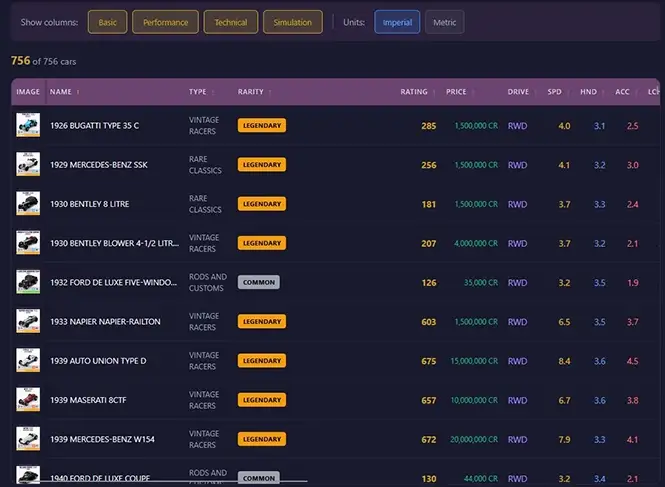Open the 1939 Auto Union Type D thumbnail
This screenshot has height=487, width=665.
[28, 360]
